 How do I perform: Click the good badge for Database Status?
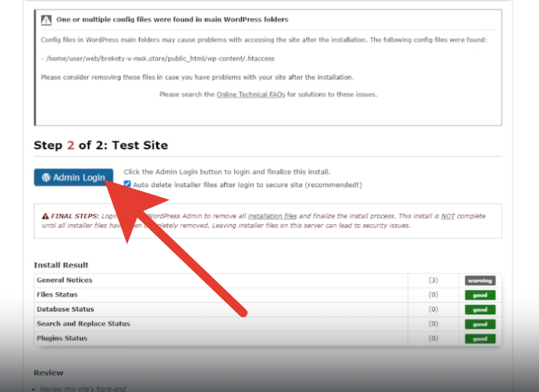pyautogui.click(x=480, y=310)
